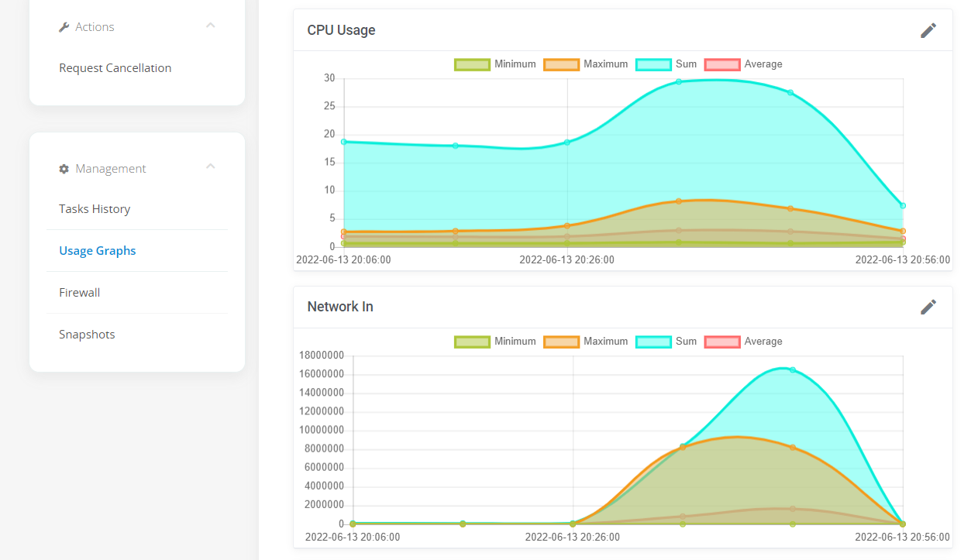Open the Tasks History page

point(95,208)
